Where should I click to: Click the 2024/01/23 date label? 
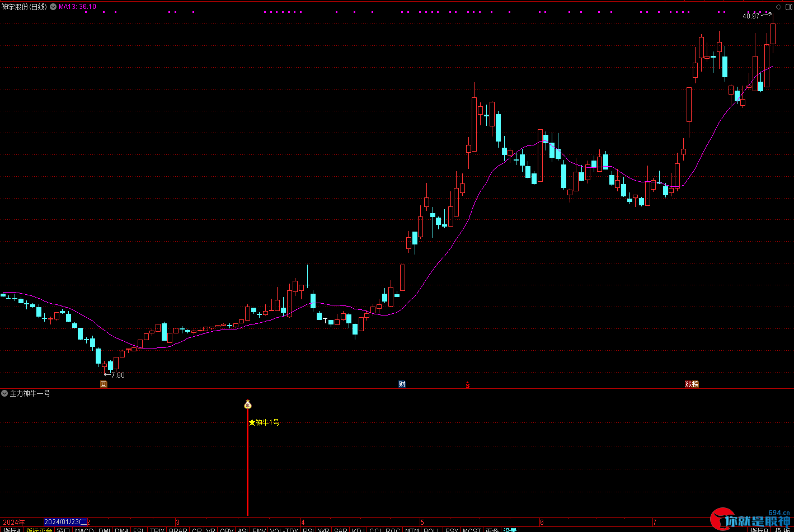tap(65, 522)
